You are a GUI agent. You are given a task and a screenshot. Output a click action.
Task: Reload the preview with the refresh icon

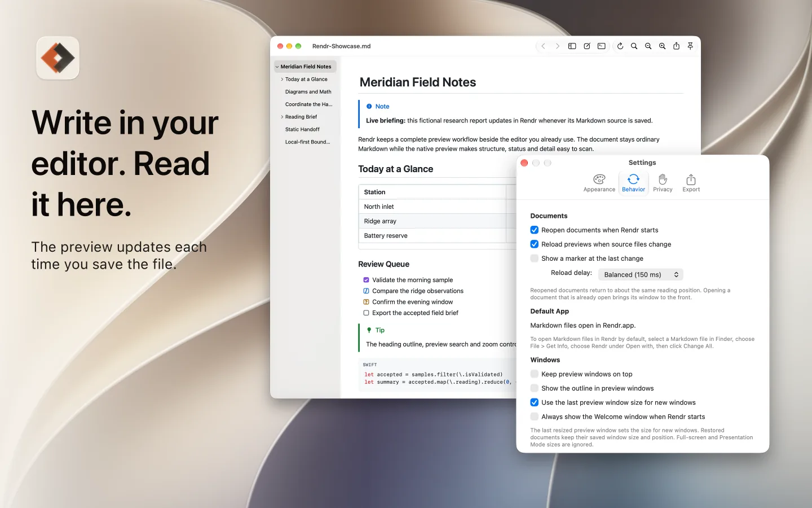(620, 46)
